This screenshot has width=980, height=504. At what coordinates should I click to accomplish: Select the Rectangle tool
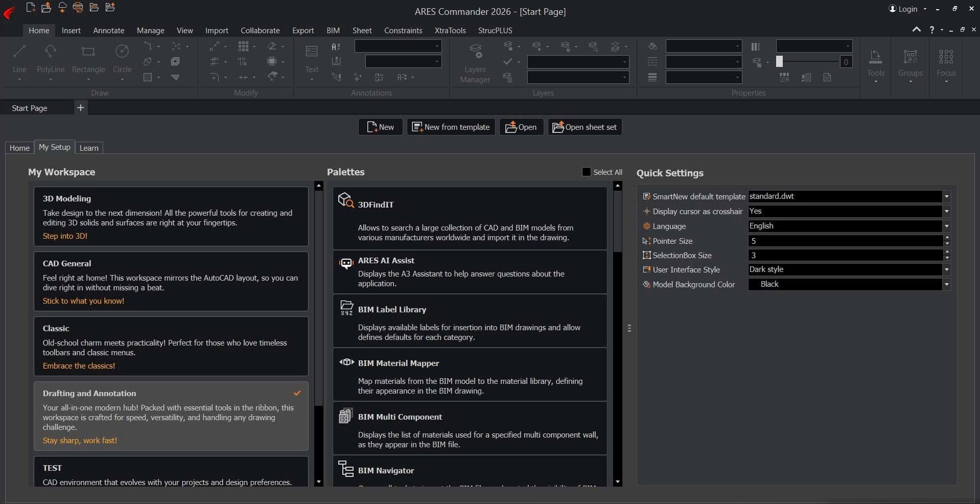88,58
